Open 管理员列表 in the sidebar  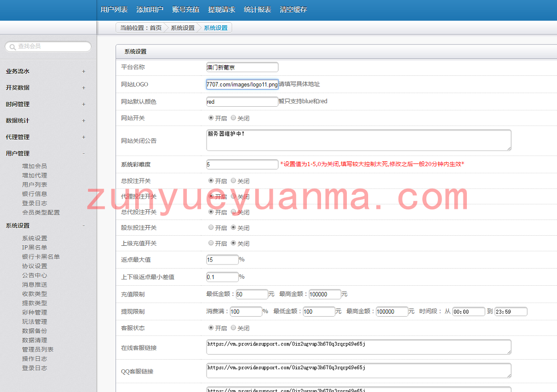coord(37,349)
